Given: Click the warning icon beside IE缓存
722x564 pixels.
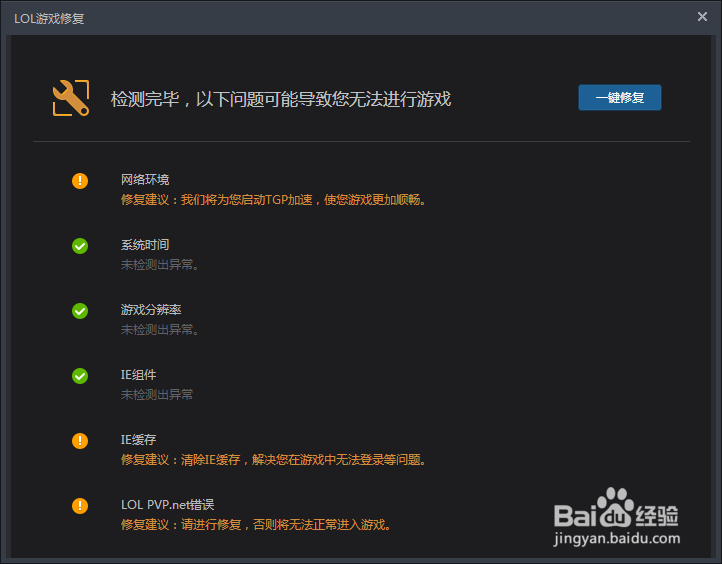Looking at the screenshot, I should click(80, 441).
